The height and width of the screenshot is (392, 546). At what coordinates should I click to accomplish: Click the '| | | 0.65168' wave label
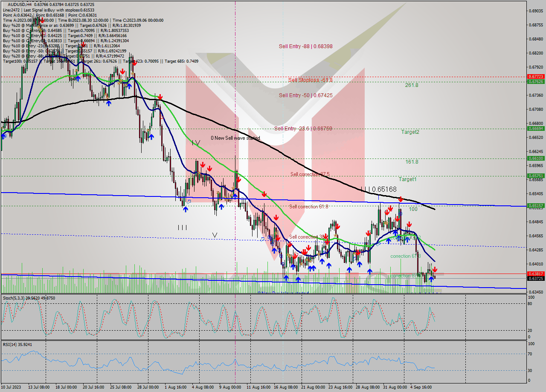click(x=379, y=189)
